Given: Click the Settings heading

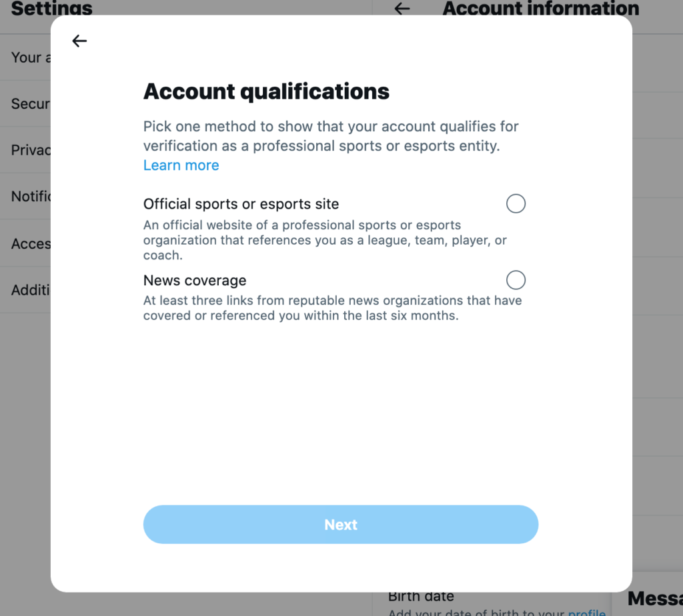Looking at the screenshot, I should (x=51, y=9).
